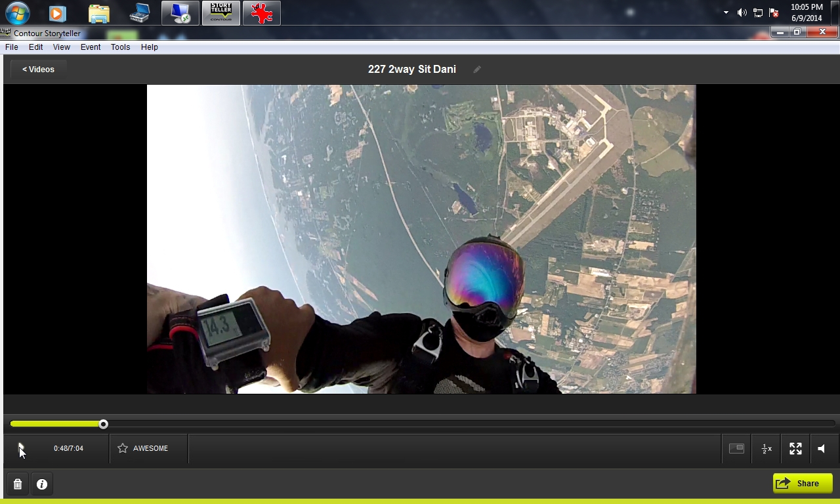Viewport: 840px width, 504px height.
Task: Open Windows Explorer folder icon on taskbar
Action: coord(98,13)
